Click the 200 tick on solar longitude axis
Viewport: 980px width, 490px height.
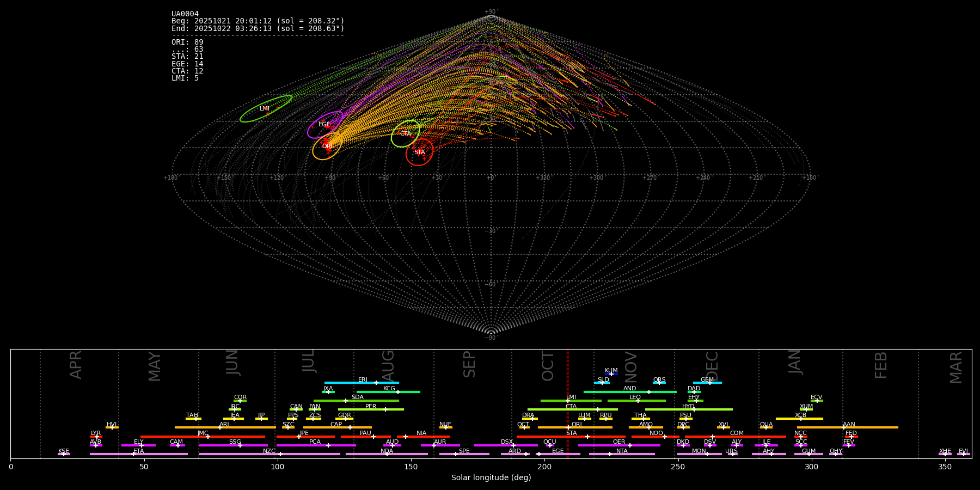click(544, 467)
